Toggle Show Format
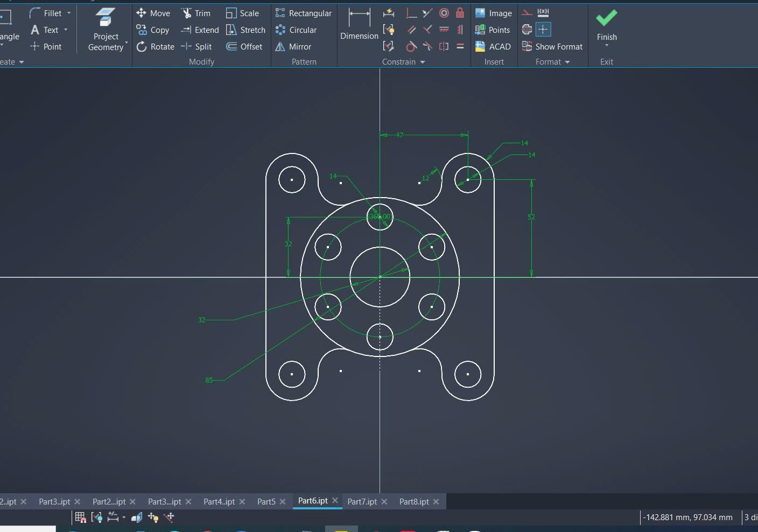The image size is (758, 532). [x=552, y=47]
